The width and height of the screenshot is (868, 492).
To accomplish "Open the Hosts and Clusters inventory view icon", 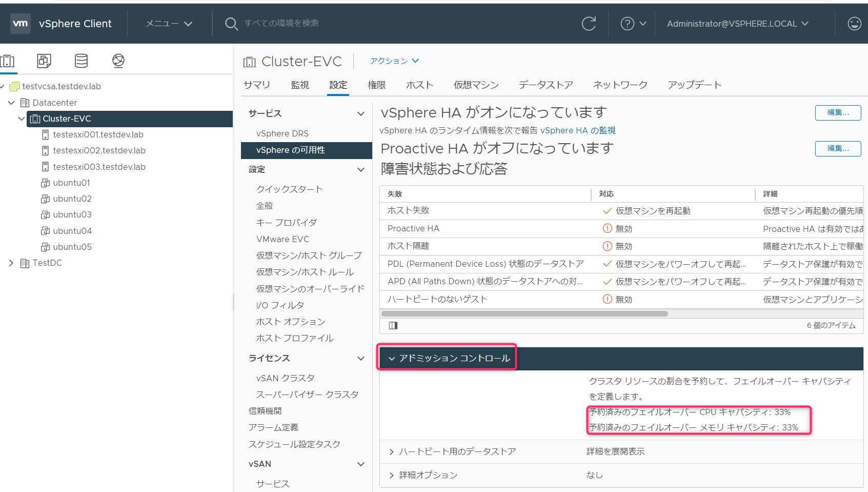I will [x=7, y=61].
